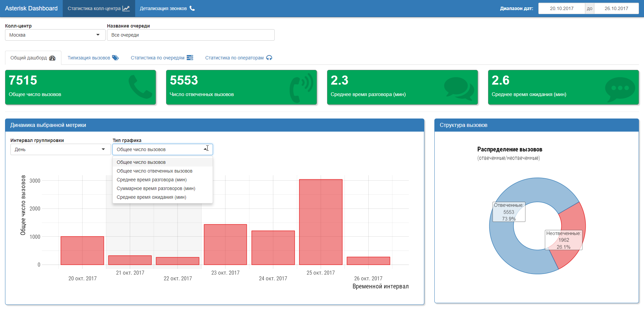Click the end date field 26.10.2017

(616, 8)
